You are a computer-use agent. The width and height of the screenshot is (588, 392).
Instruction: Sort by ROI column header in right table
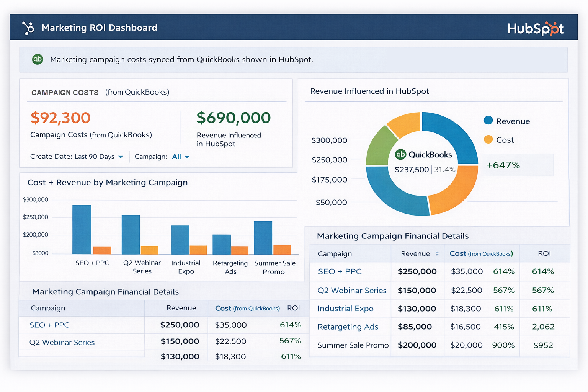pyautogui.click(x=544, y=253)
